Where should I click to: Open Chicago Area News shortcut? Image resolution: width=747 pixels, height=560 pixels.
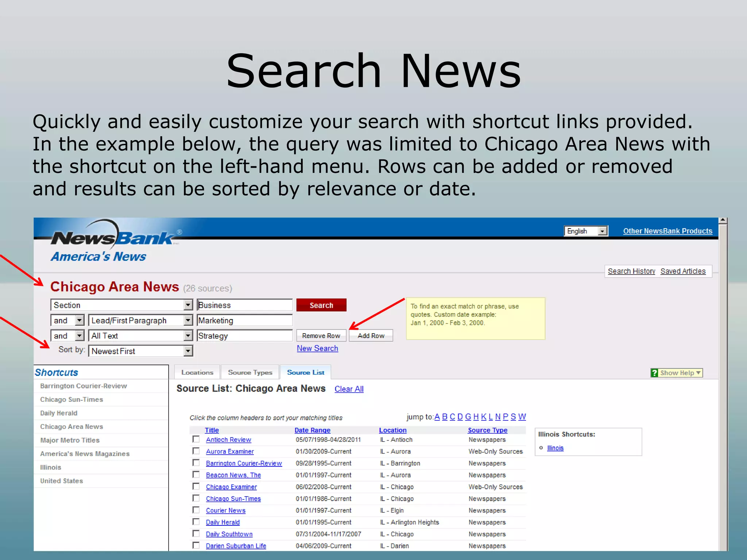click(x=71, y=426)
